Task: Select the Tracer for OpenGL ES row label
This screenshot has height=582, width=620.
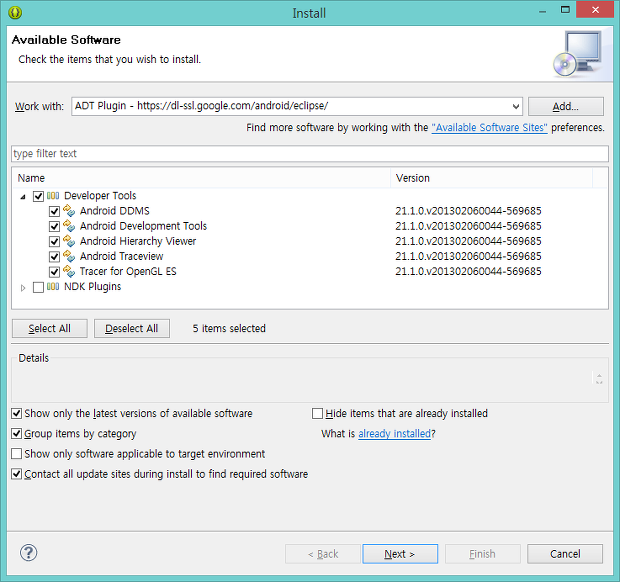Action: point(128,271)
